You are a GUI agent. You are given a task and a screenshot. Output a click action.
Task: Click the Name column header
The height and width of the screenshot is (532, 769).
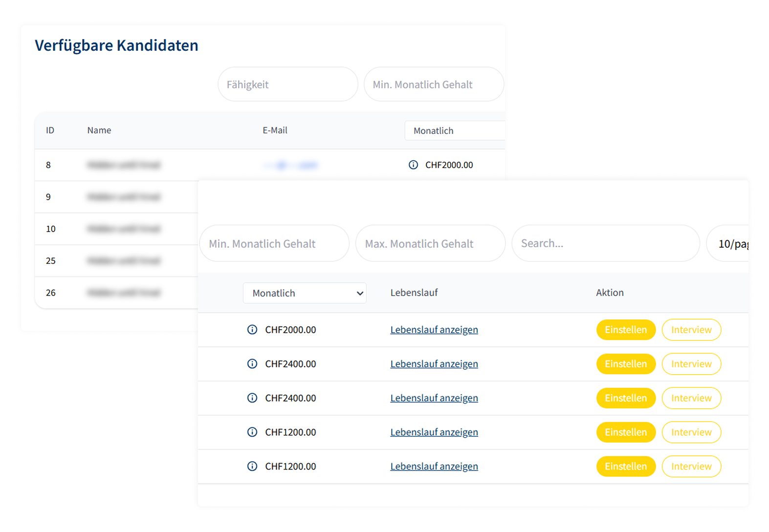(99, 130)
